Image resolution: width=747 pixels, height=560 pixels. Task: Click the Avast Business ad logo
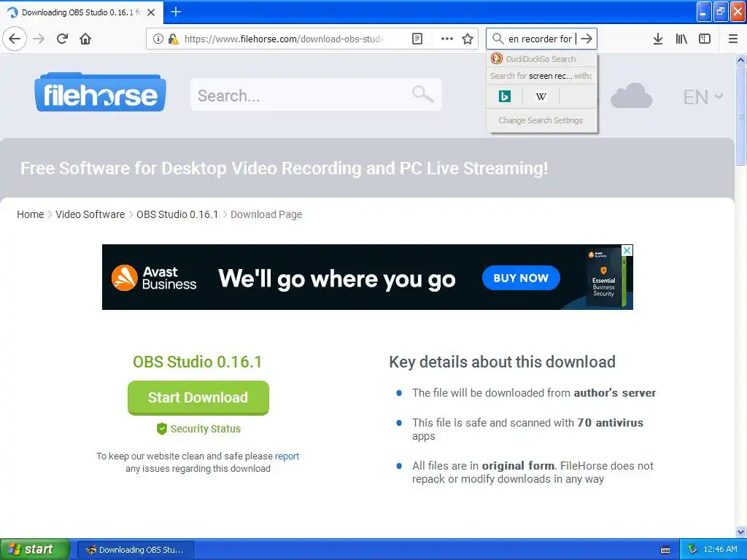tap(154, 278)
